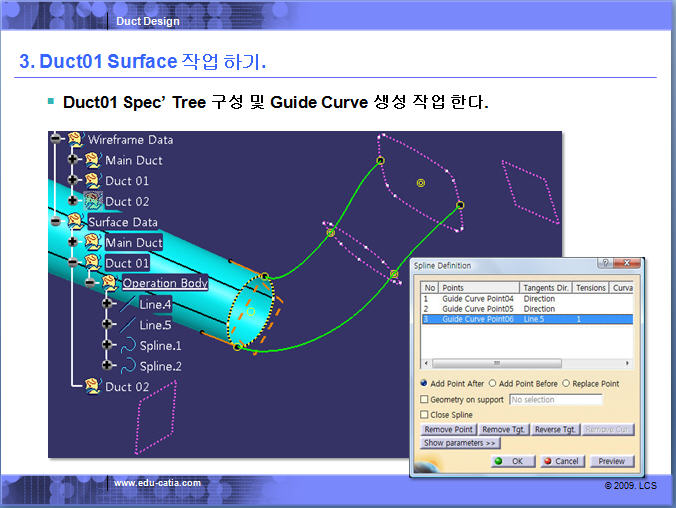Viewport: 676px width, 508px height.
Task: Click the Surface Data geometrical set icon
Action: (74, 222)
